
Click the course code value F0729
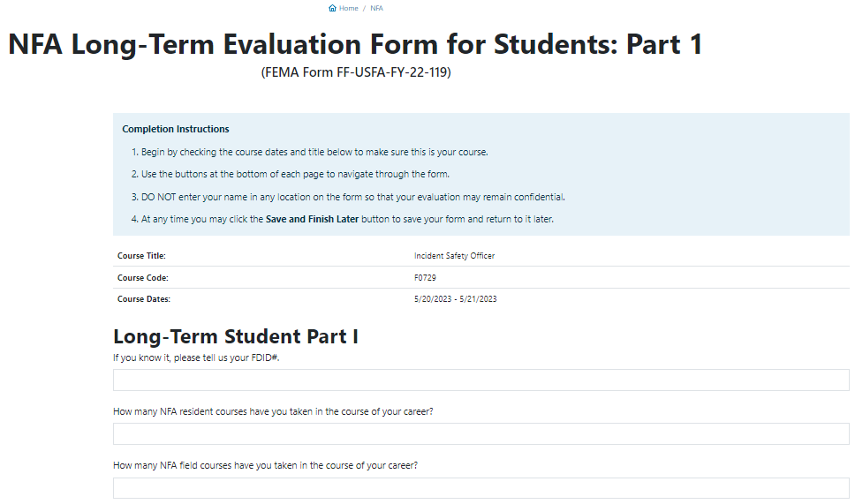(425, 278)
